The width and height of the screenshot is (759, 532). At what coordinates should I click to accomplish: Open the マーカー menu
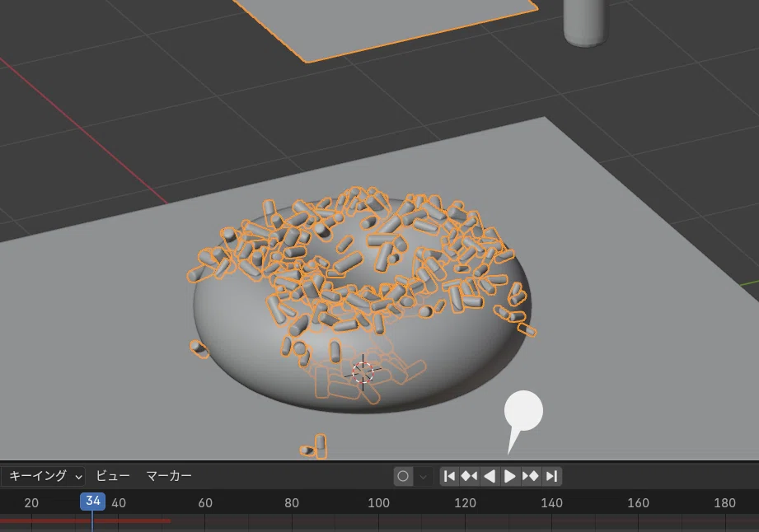click(169, 476)
